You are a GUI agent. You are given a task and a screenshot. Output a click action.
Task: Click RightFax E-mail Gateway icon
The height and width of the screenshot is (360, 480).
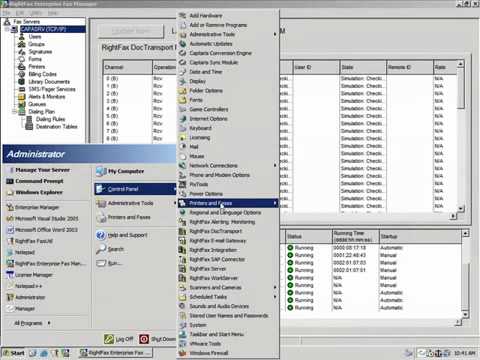pos(183,240)
